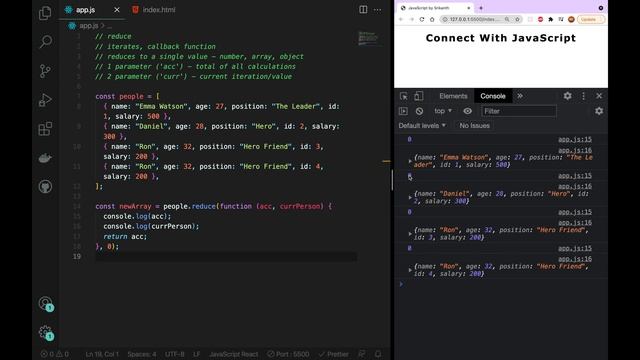Select the Console tab in DevTools
This screenshot has width=640, height=360.
[493, 96]
